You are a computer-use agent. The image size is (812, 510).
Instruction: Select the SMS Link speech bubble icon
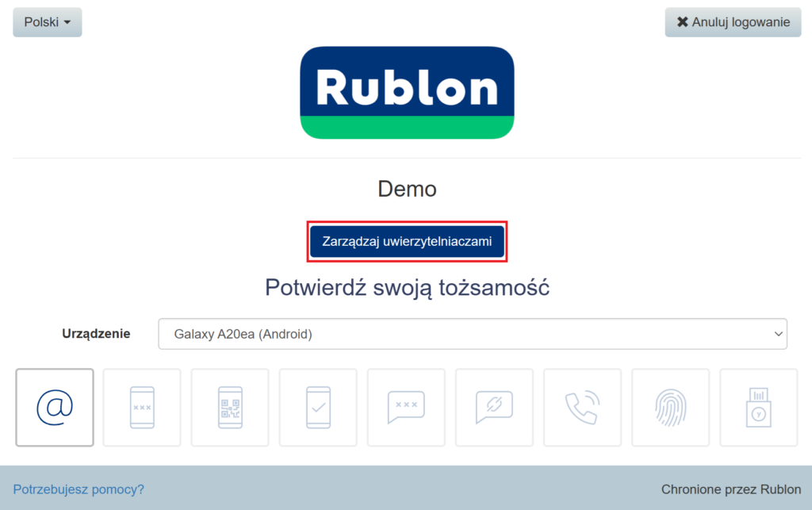pos(494,408)
